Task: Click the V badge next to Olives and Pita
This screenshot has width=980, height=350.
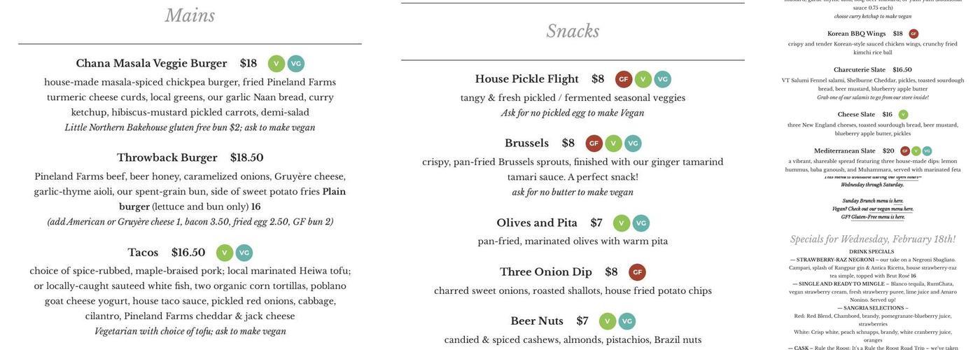Action: [x=622, y=223]
